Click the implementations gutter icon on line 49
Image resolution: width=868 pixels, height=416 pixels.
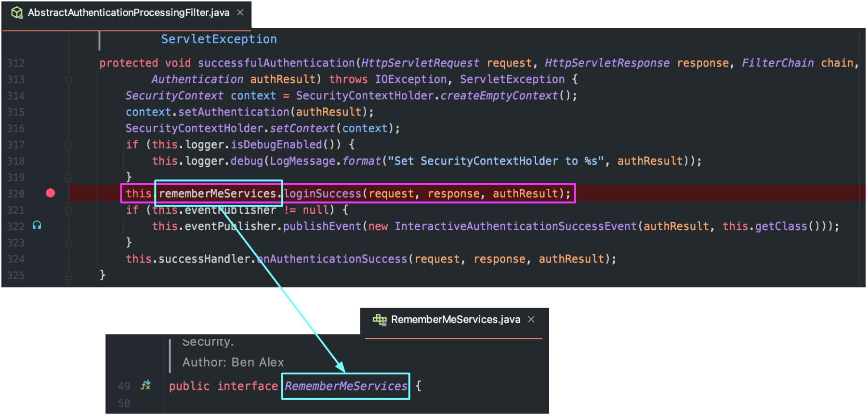[146, 385]
